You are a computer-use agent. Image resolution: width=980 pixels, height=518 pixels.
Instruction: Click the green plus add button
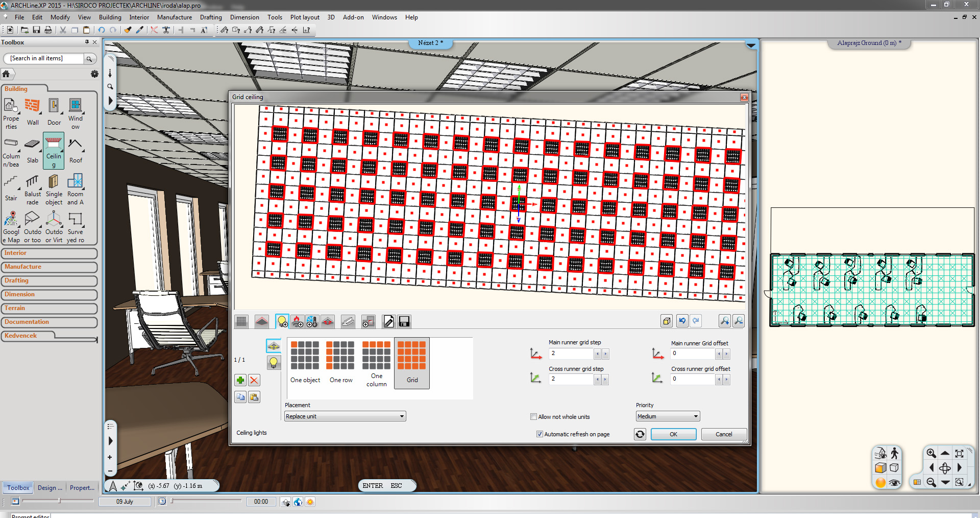(240, 380)
